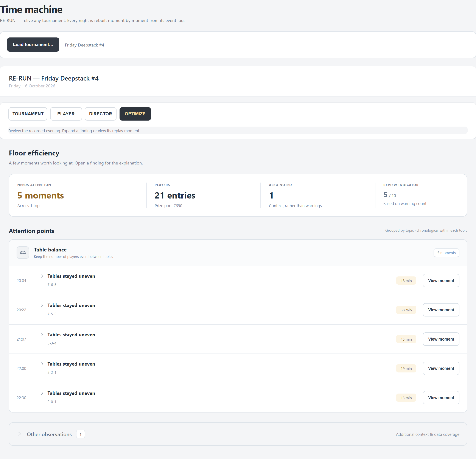Viewport: 476px width, 459px height.
Task: Click the 19 min duration badge
Action: (x=406, y=368)
